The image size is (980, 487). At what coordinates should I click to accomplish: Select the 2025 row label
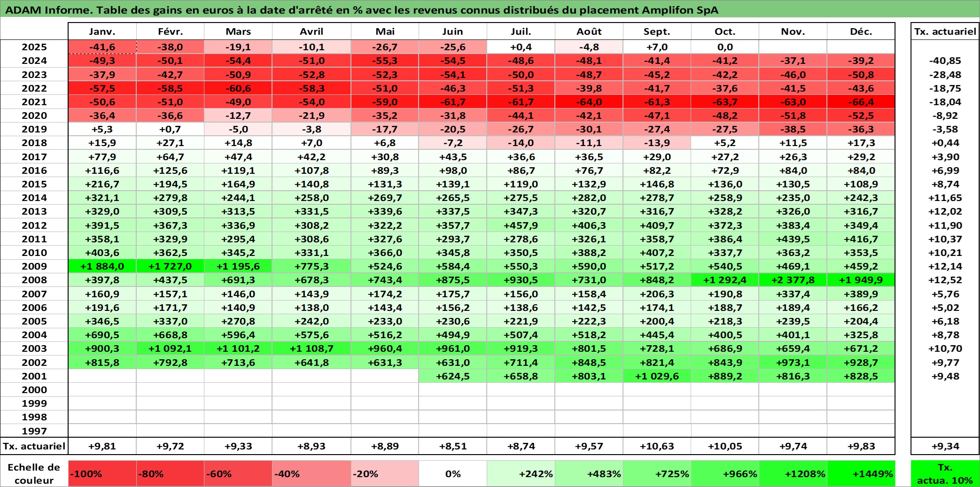pyautogui.click(x=34, y=47)
